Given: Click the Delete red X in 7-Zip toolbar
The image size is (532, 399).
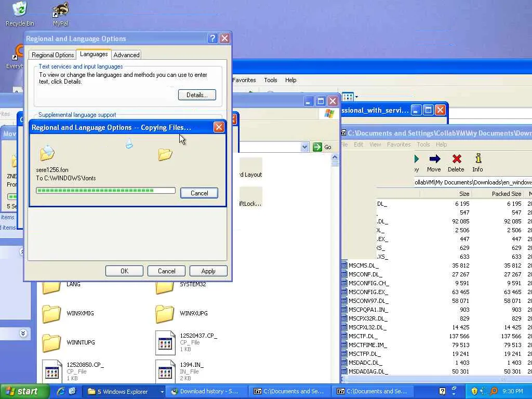Looking at the screenshot, I should click(x=456, y=163).
